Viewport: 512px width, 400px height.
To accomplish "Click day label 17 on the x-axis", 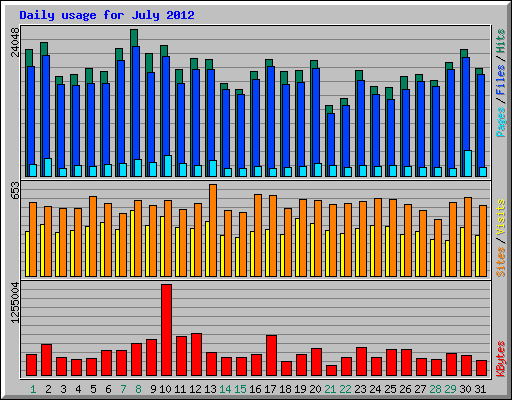I will tap(270, 389).
